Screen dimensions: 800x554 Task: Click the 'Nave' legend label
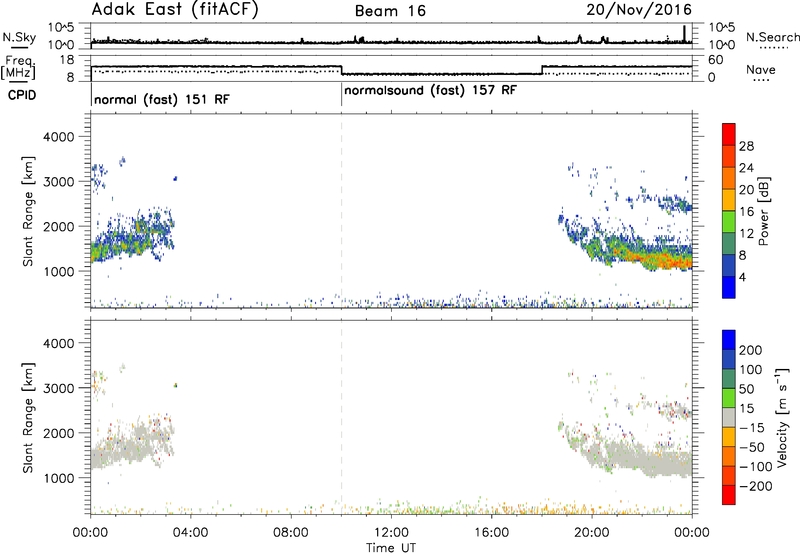761,70
